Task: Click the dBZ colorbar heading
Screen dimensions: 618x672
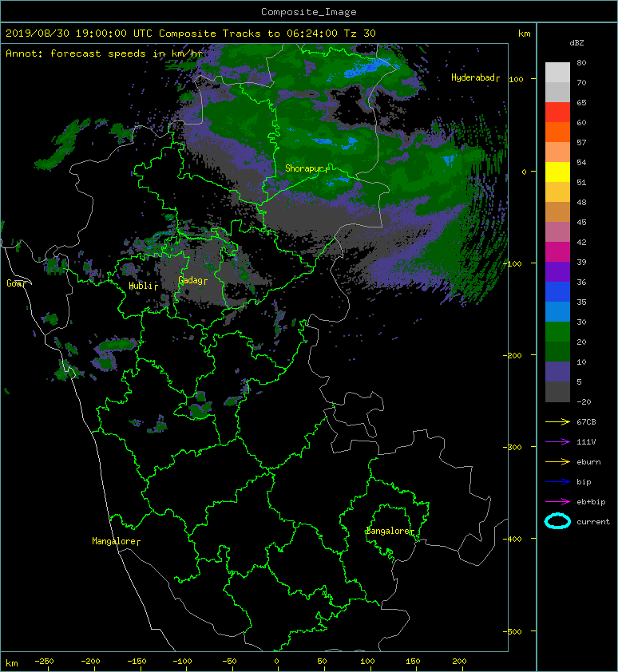Action: 576,43
